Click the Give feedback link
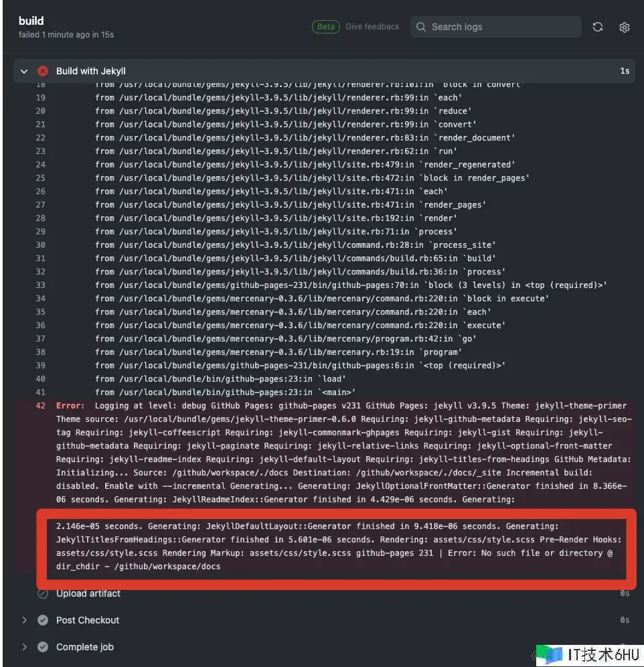 click(372, 27)
